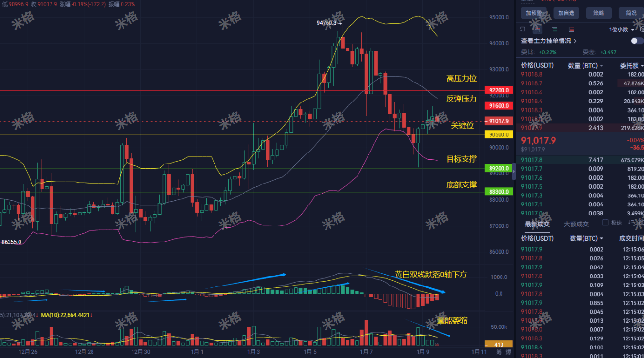Click the 加预警 alert button
This screenshot has width=644, height=358.
[x=534, y=13]
